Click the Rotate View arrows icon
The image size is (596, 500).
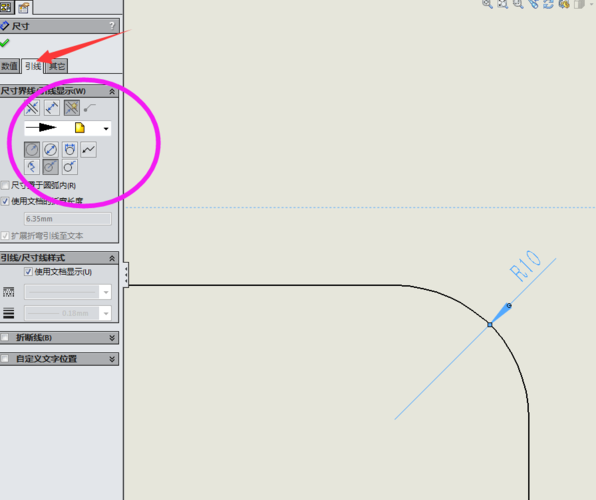[x=548, y=4]
